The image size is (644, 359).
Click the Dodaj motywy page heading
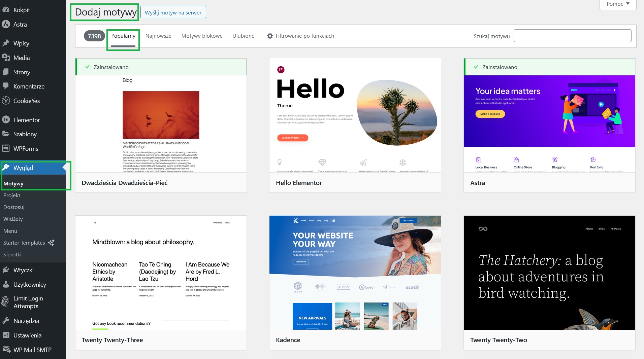(106, 12)
